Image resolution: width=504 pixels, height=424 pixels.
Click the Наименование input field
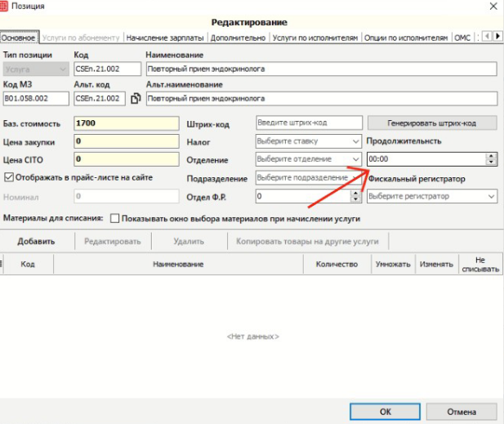click(x=321, y=69)
